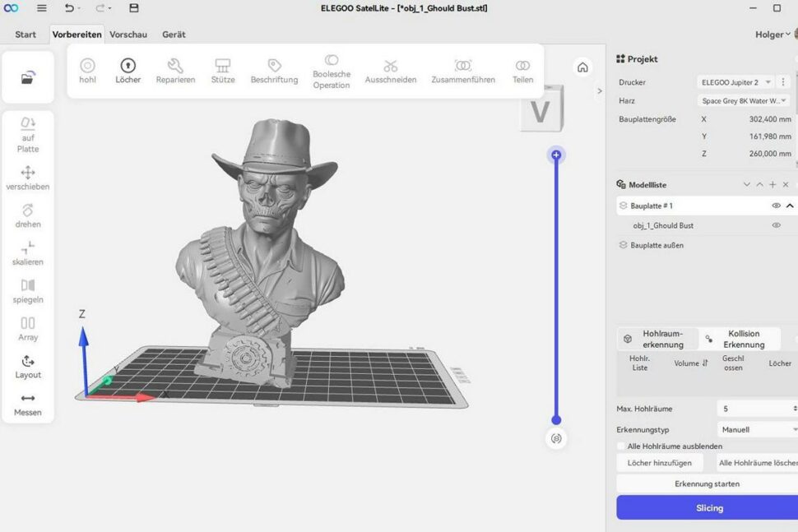Open the Reparieren repair tool
The width and height of the screenshot is (798, 532).
point(175,71)
